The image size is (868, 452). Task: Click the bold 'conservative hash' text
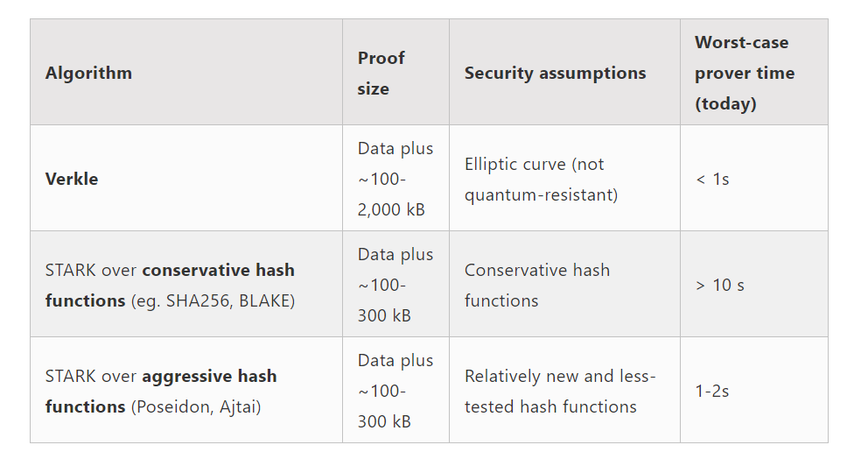[218, 270]
